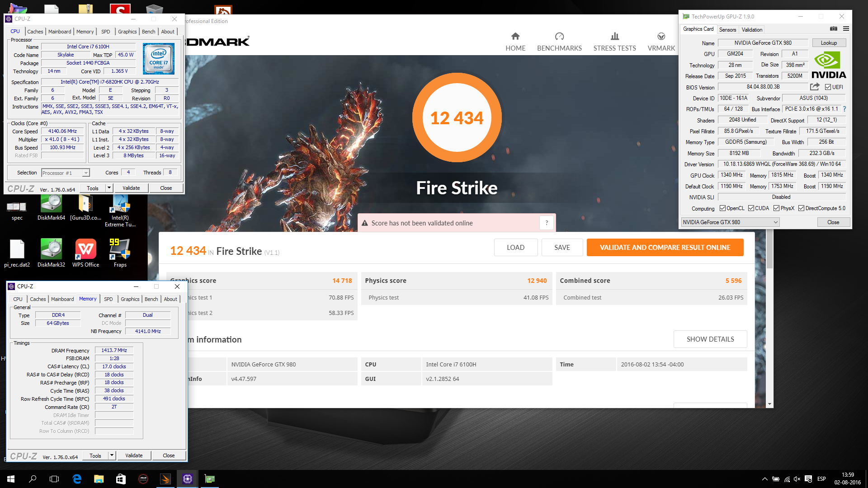
Task: Open VRMARK section in 3DMark
Action: [x=661, y=42]
